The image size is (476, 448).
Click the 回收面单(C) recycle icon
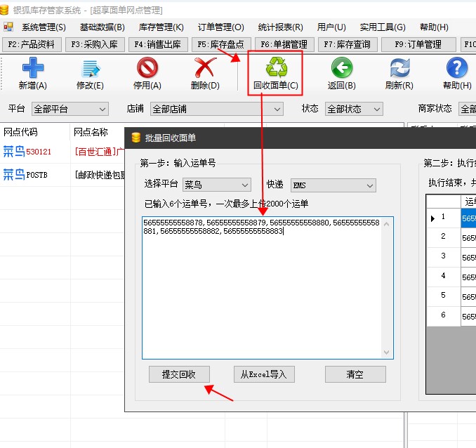pos(275,69)
